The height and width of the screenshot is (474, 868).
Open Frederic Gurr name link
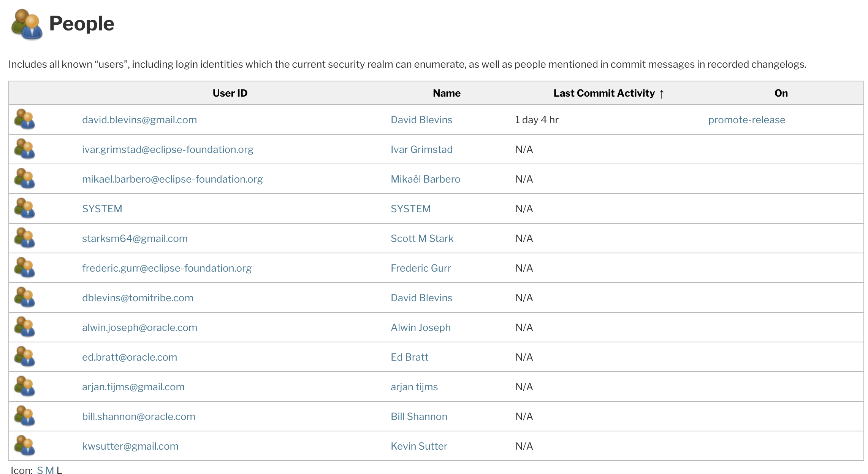click(421, 268)
